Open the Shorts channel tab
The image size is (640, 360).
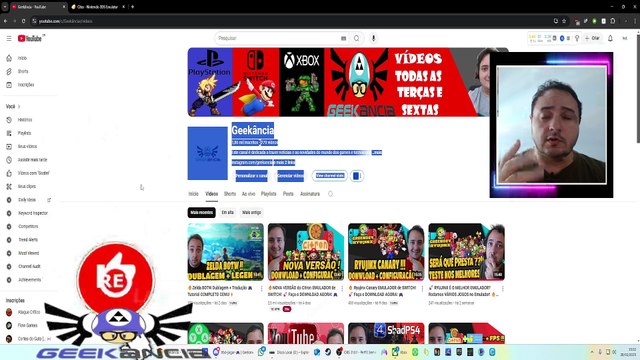pyautogui.click(x=230, y=194)
